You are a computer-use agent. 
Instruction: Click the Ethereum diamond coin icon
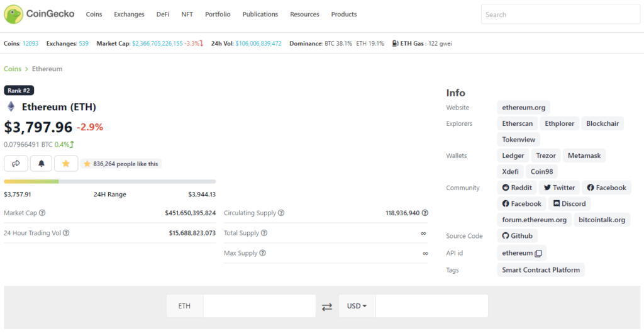(11, 107)
